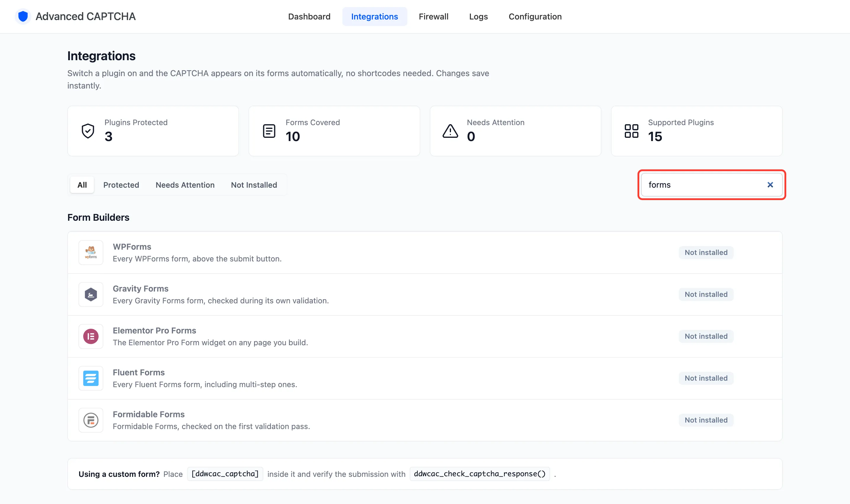Switch to the Configuration tab
The width and height of the screenshot is (850, 504).
tap(535, 16)
